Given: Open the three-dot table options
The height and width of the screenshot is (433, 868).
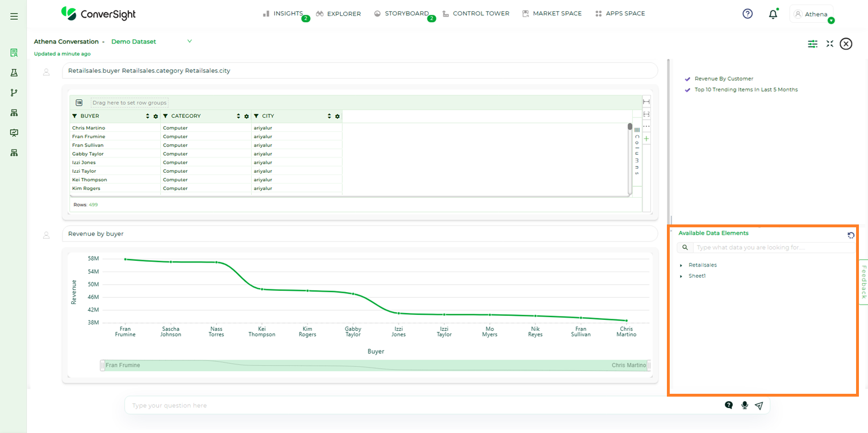Looking at the screenshot, I should point(646,126).
